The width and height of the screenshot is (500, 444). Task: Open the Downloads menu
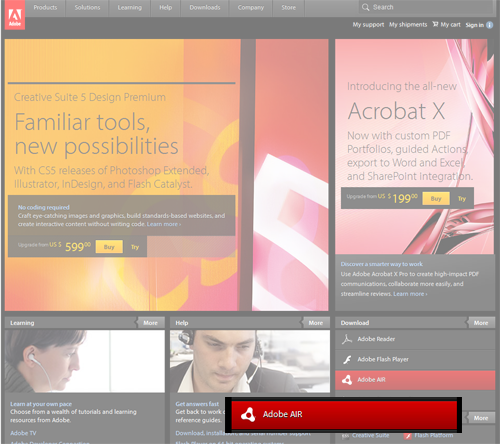pyautogui.click(x=205, y=7)
